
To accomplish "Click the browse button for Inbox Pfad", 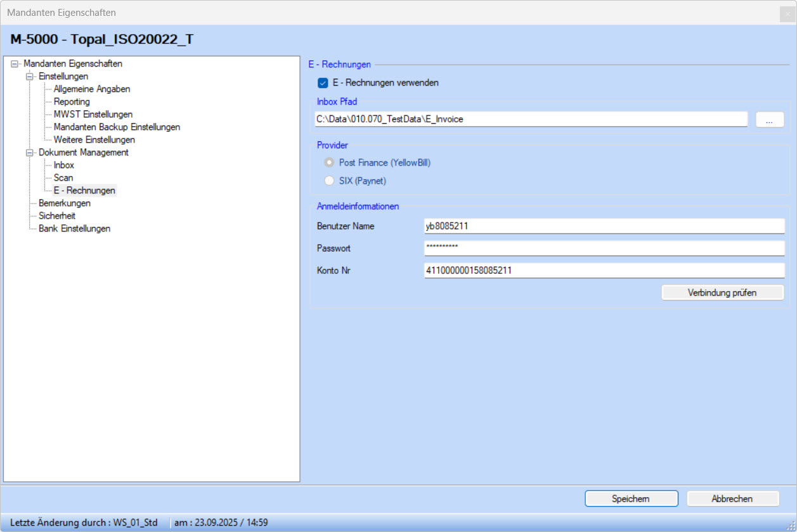I will point(770,119).
